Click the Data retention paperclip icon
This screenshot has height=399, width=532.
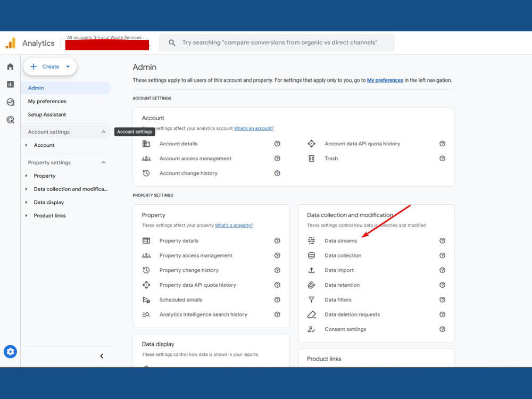(x=311, y=285)
